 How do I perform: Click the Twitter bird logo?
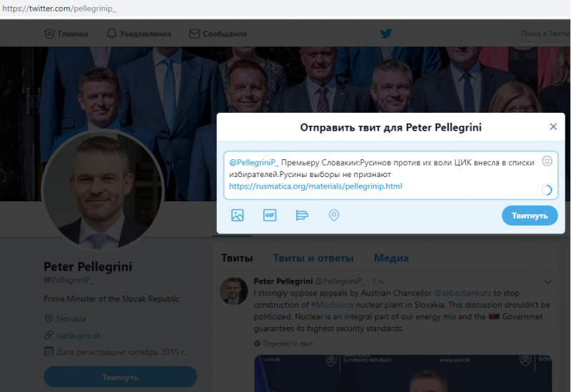[386, 34]
